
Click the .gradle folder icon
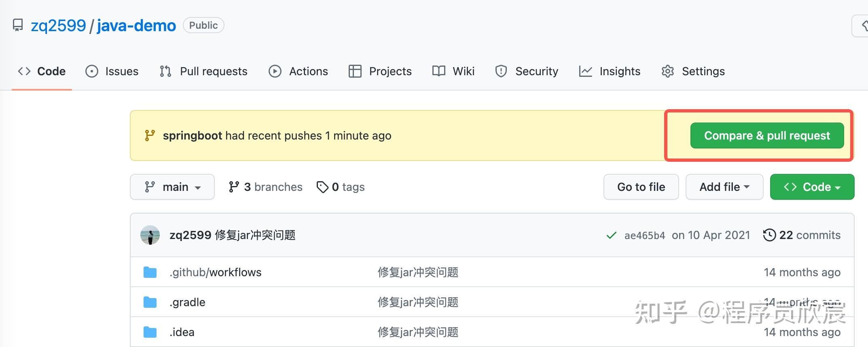coord(150,303)
